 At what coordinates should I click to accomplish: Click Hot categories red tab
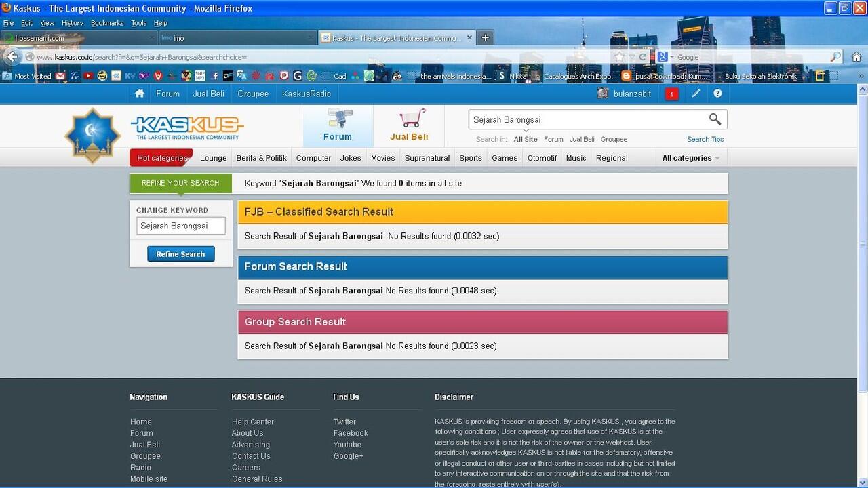[x=161, y=158]
